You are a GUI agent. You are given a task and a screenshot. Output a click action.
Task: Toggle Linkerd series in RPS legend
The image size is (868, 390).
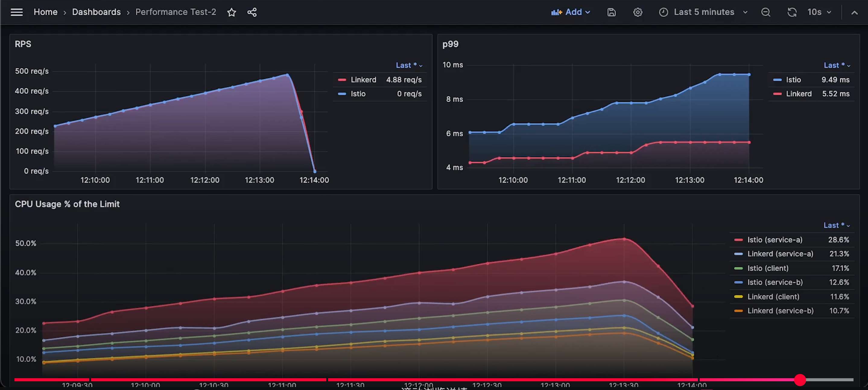point(363,80)
